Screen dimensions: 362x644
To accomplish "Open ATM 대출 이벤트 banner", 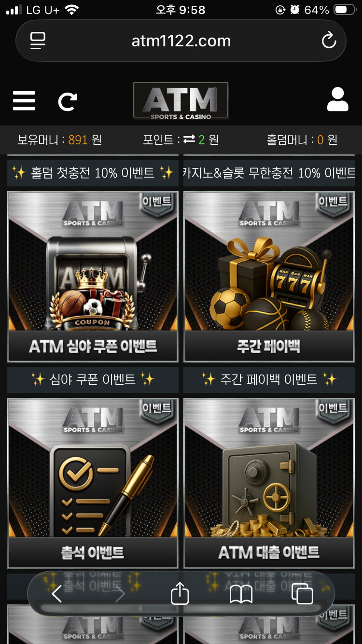I will [269, 483].
